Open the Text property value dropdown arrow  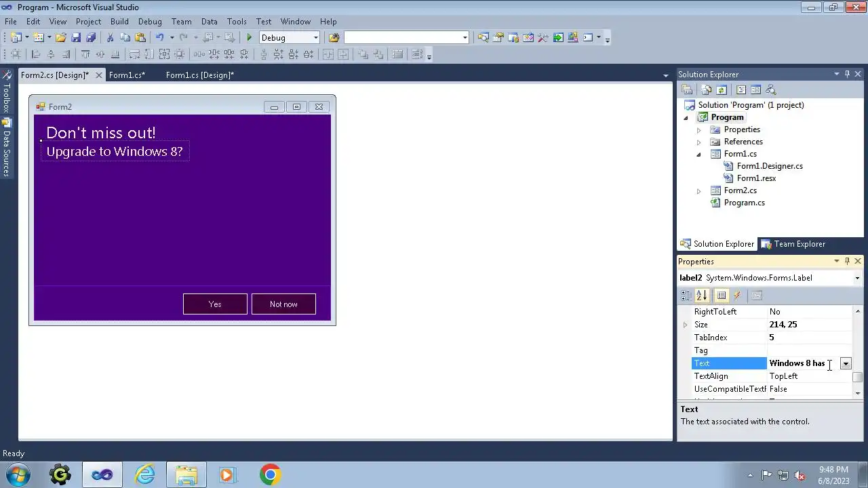tap(846, 364)
